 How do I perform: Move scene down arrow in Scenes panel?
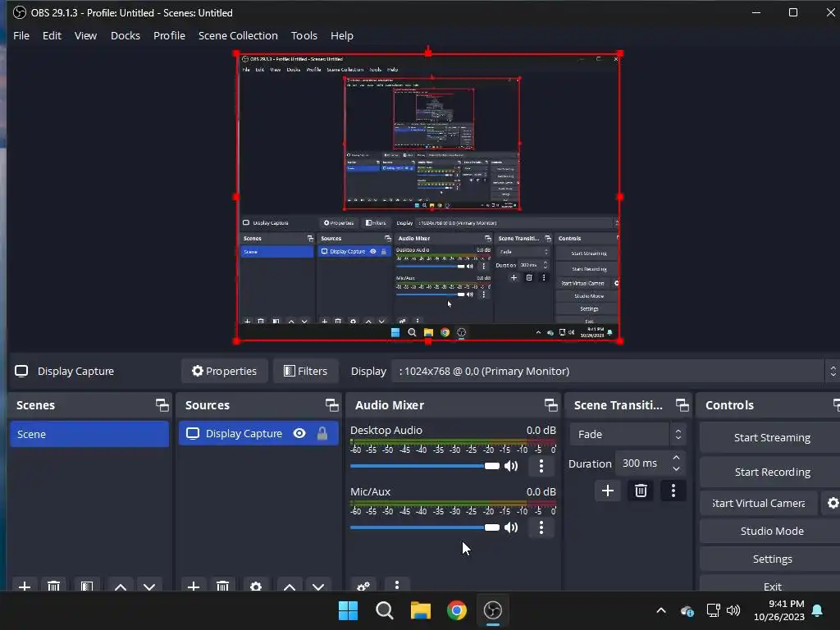[149, 586]
